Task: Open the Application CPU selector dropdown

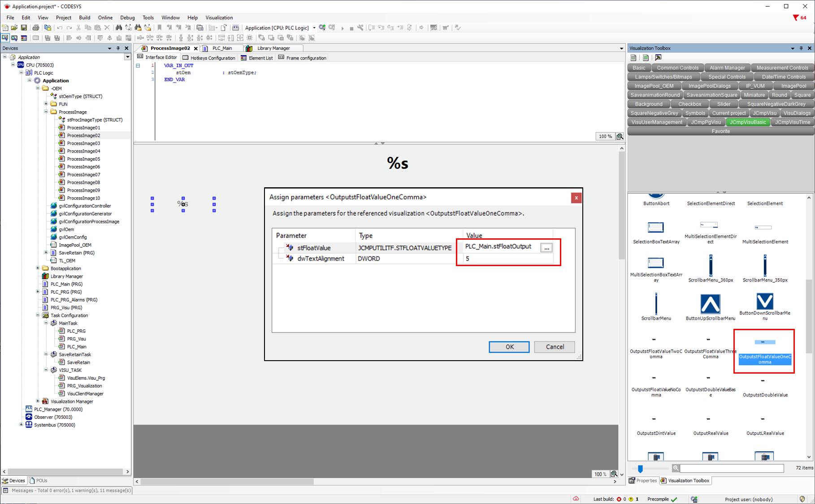Action: click(x=314, y=28)
